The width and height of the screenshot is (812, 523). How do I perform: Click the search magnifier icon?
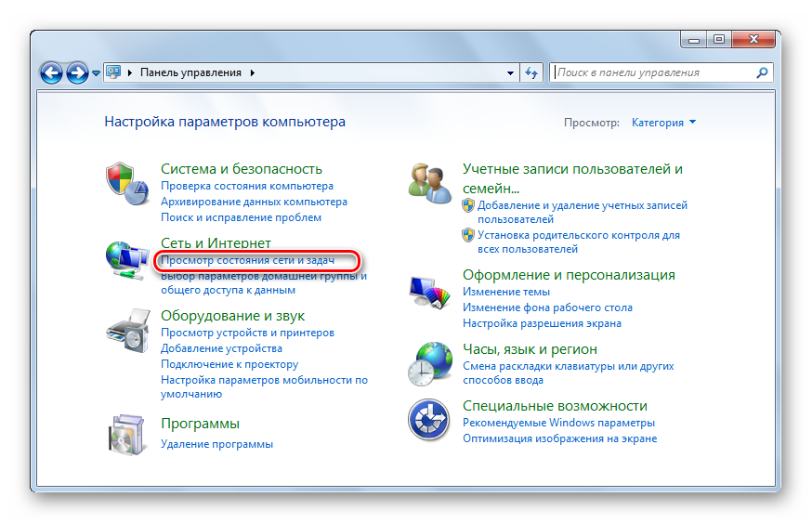(761, 72)
